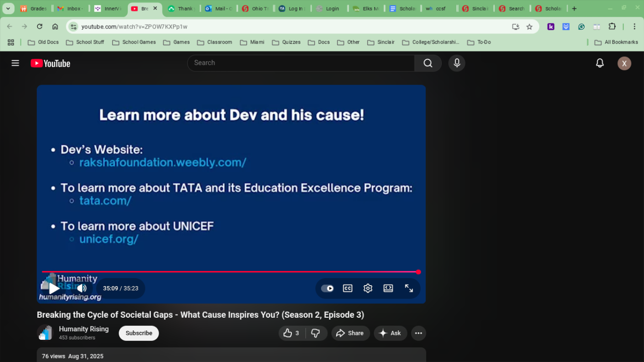
Task: Click the YouTube search field
Action: click(x=301, y=63)
